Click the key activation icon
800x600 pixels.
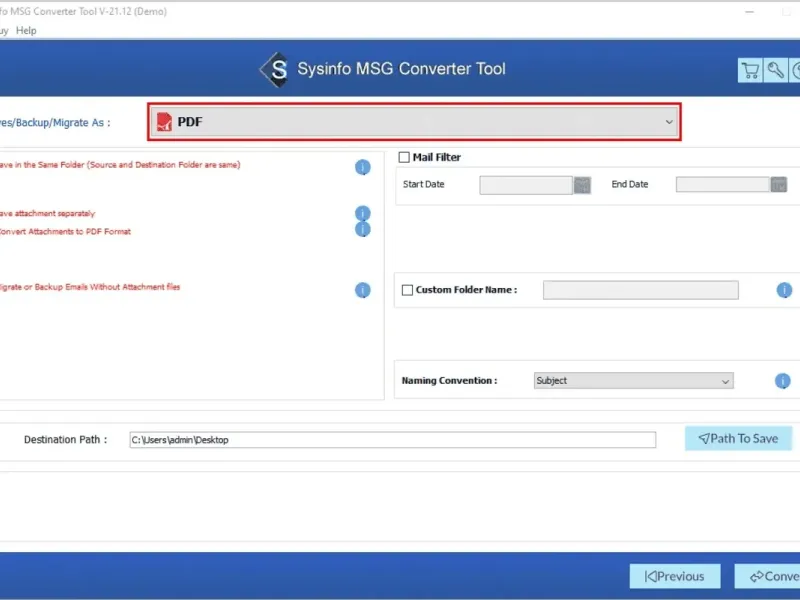[776, 70]
